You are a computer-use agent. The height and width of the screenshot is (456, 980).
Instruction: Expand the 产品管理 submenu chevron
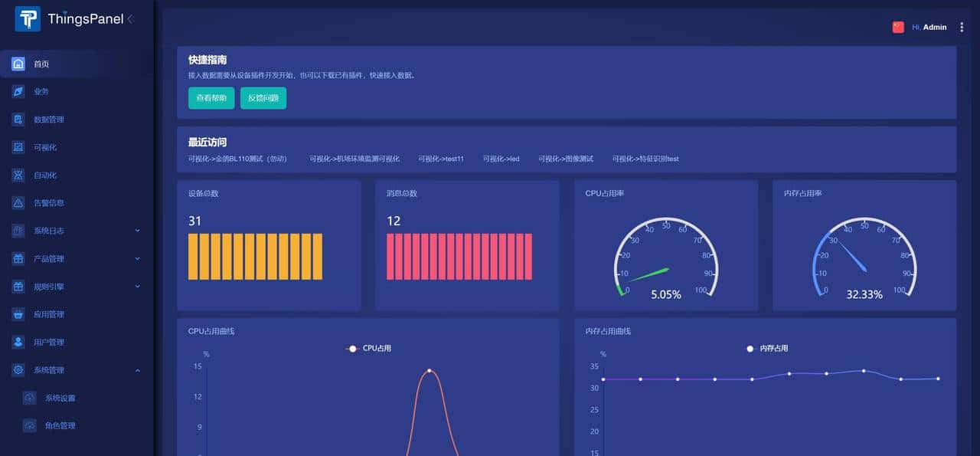[138, 259]
